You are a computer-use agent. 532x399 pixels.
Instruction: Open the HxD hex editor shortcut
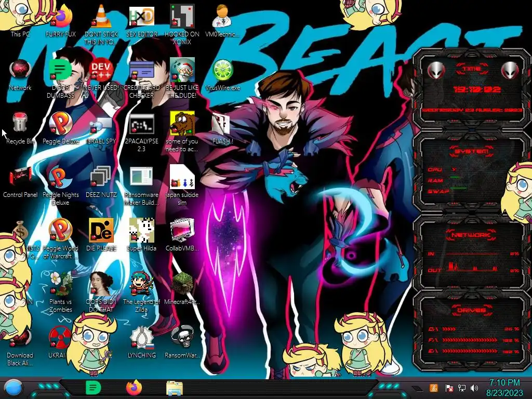141,20
